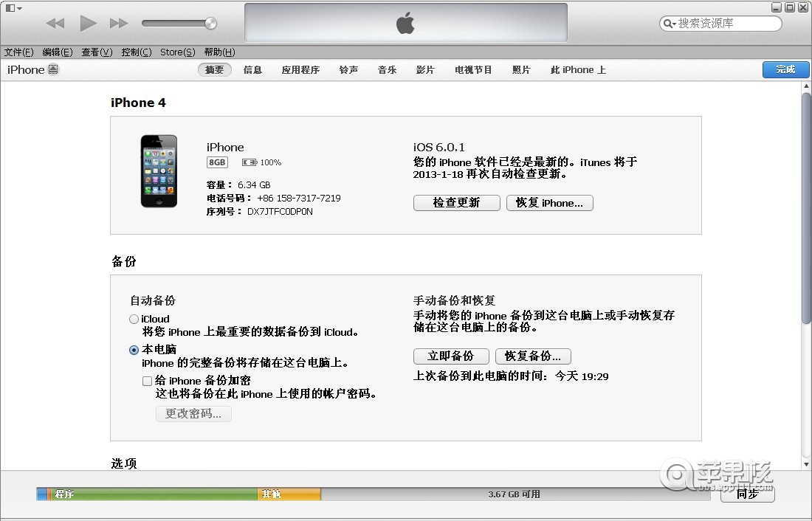Click the 同步 sync button
812x521 pixels.
[x=747, y=494]
